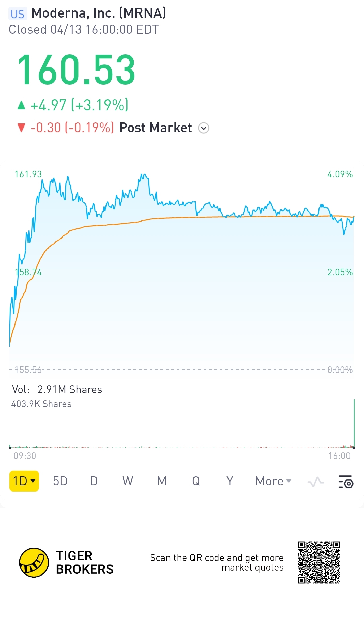This screenshot has width=364, height=617.
Task: Toggle the chart indicator wave icon
Action: pos(315,482)
